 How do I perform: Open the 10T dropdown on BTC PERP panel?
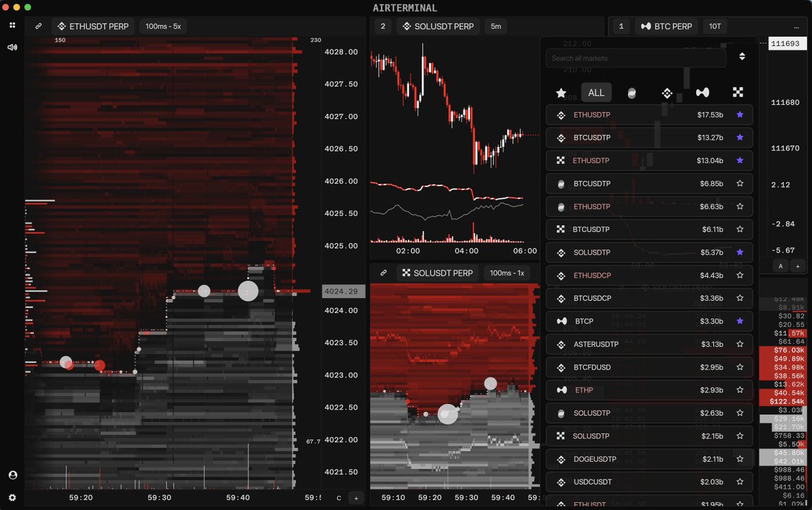click(x=715, y=26)
